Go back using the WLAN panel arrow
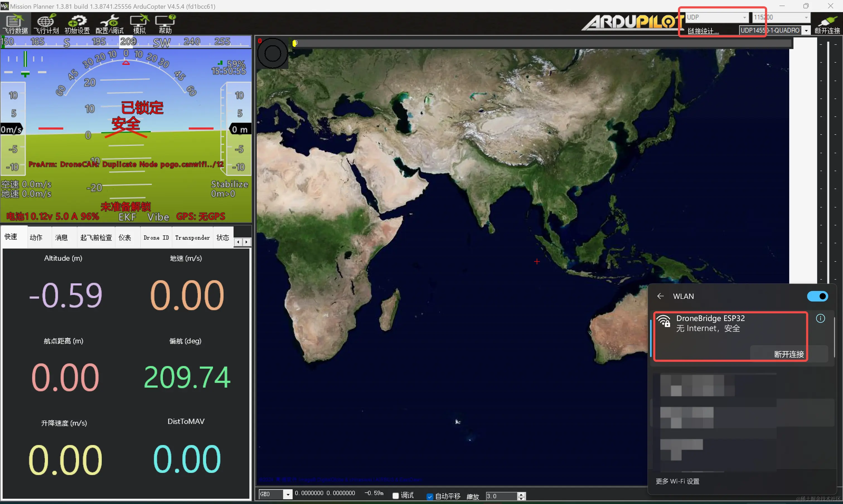Image resolution: width=843 pixels, height=504 pixels. (660, 296)
